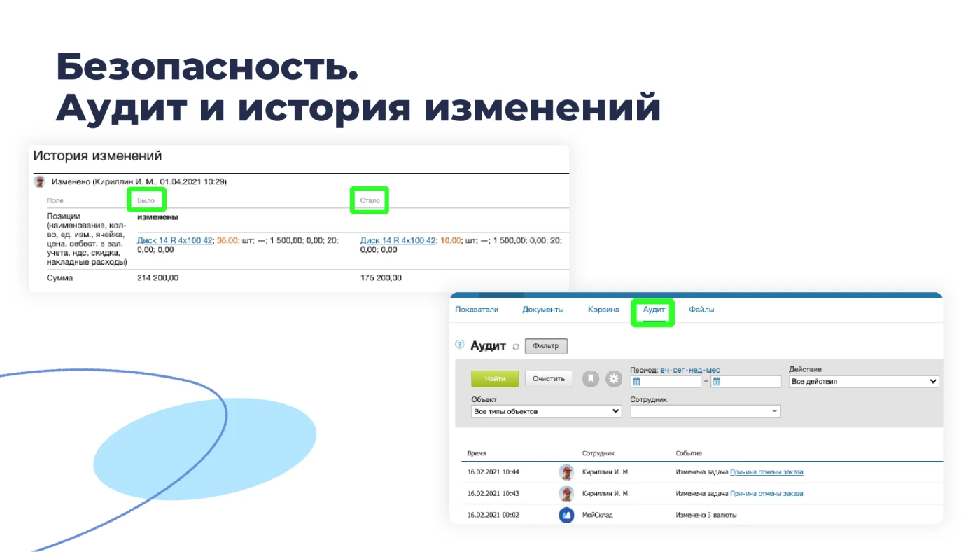Save the filter with the bookmark icon

pyautogui.click(x=591, y=379)
